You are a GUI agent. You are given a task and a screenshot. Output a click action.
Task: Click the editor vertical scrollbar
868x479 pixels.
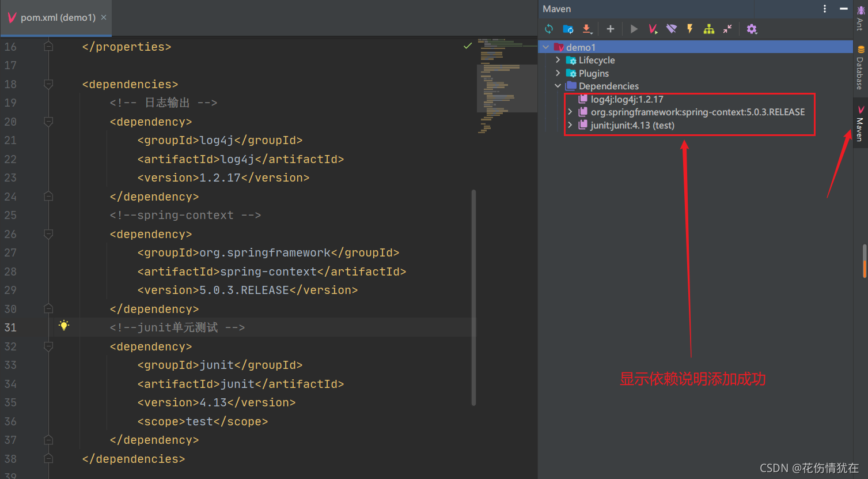click(x=474, y=297)
